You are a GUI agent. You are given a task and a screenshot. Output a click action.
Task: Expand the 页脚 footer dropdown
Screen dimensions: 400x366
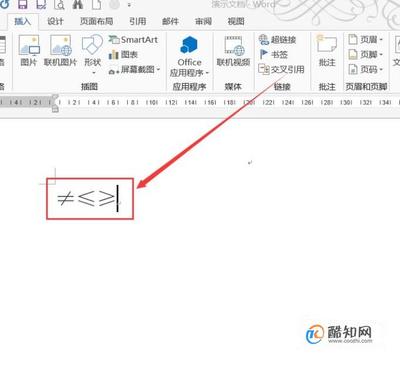point(366,54)
